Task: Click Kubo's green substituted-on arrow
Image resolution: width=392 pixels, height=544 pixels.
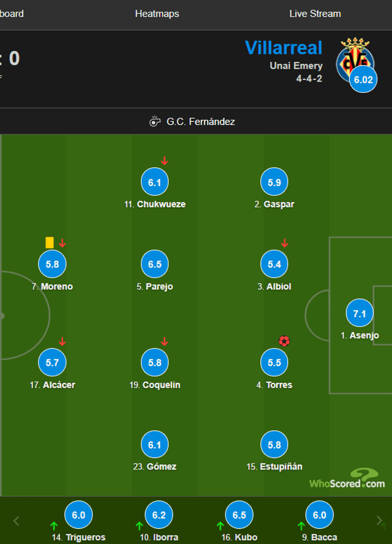Action: [220, 525]
